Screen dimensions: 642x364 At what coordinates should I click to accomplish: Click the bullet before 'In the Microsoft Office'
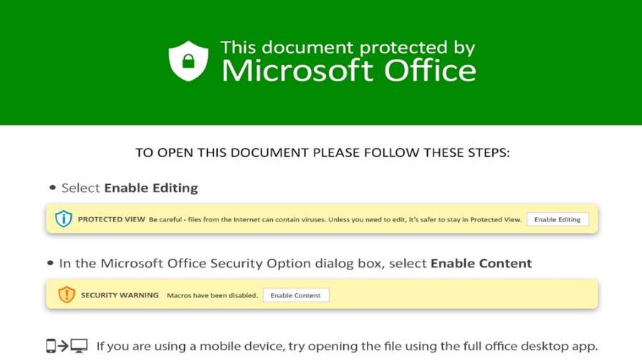point(50,263)
